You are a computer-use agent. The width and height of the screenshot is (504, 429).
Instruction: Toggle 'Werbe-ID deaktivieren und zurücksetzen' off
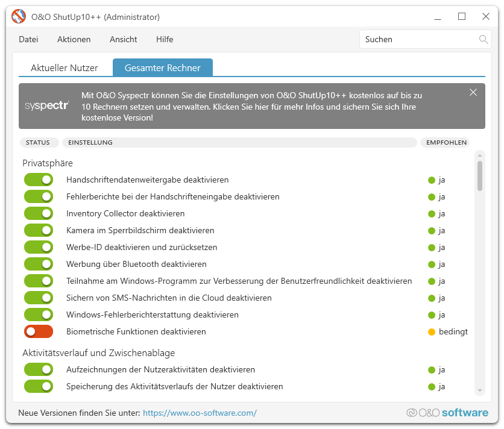(39, 247)
